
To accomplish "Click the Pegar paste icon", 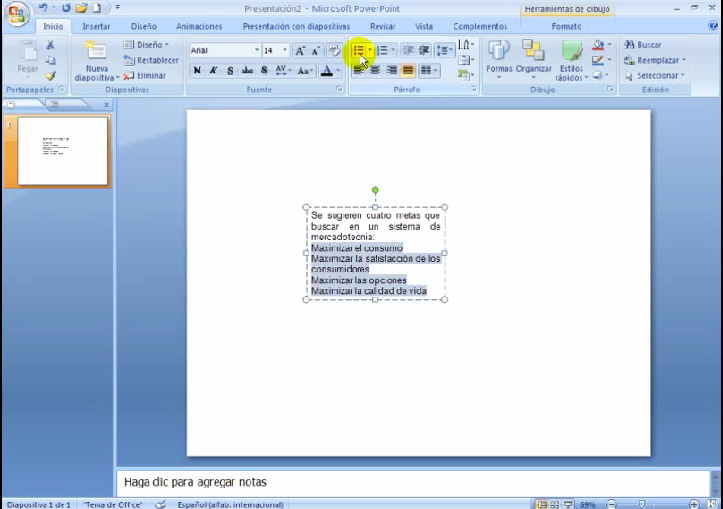I will [x=27, y=53].
